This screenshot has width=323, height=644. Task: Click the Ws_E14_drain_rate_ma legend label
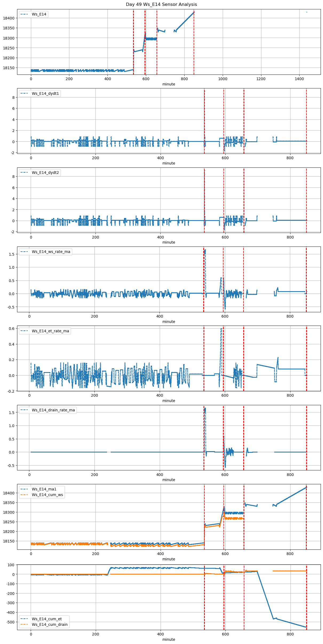click(x=53, y=410)
